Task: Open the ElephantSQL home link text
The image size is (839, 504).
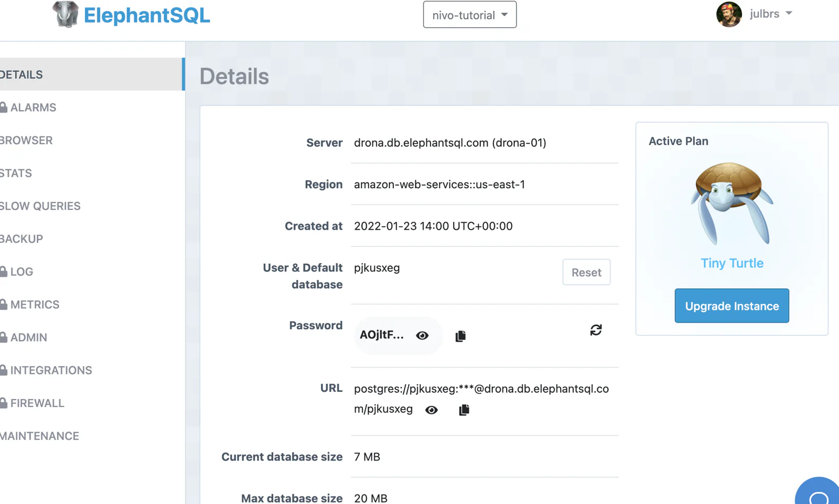Action: 147,16
